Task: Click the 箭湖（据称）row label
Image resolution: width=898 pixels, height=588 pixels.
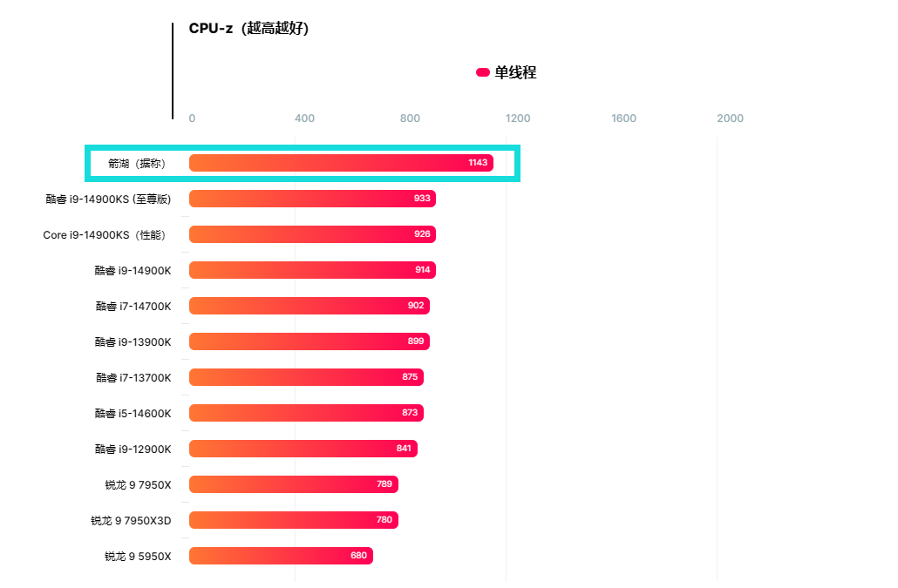Action: click(x=136, y=163)
